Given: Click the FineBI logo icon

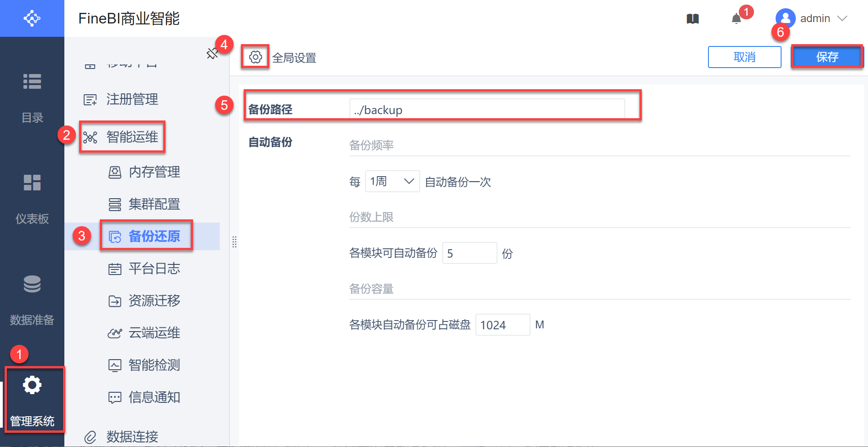Looking at the screenshot, I should click(x=32, y=18).
